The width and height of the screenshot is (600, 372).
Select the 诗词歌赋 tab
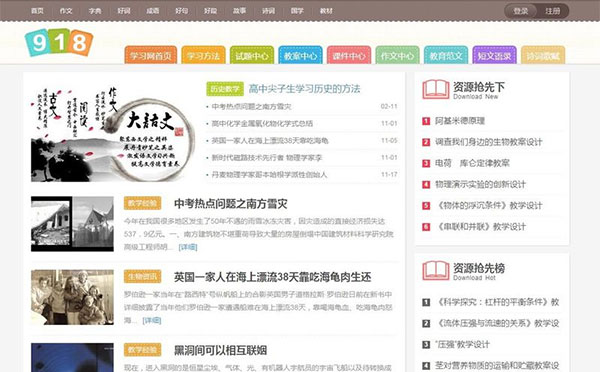(x=543, y=55)
